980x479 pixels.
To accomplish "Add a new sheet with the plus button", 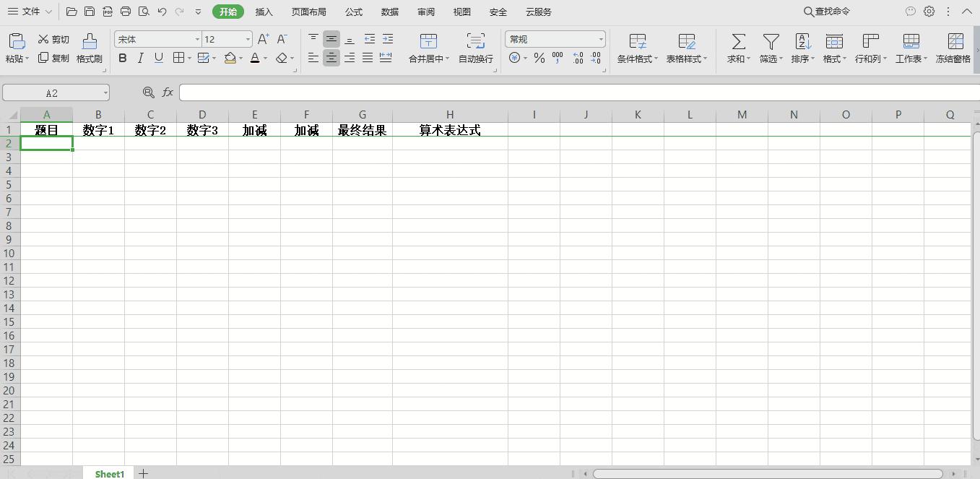I will pos(143,473).
